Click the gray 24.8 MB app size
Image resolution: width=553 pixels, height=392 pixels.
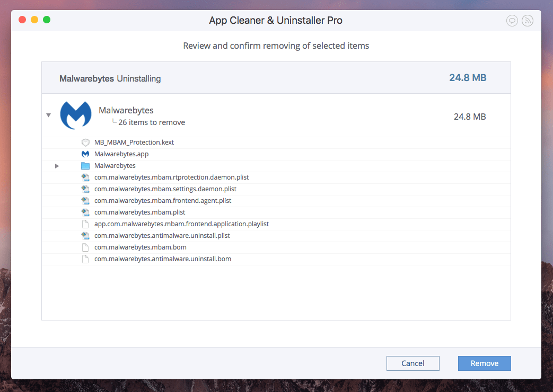pyautogui.click(x=470, y=117)
